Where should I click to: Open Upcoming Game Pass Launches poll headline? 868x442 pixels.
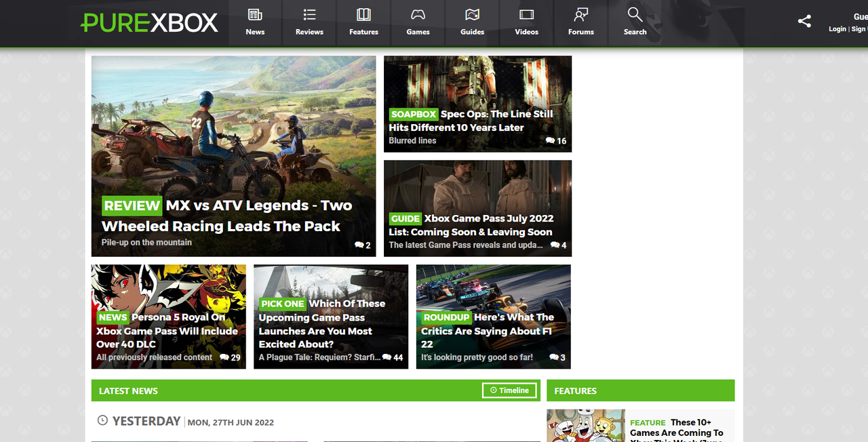tap(322, 324)
